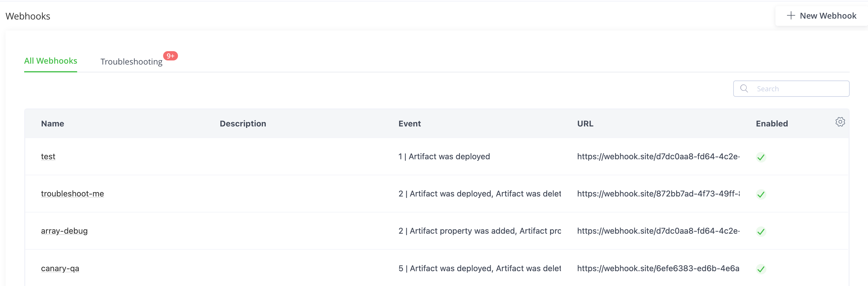The height and width of the screenshot is (286, 868).
Task: Open the array-debug webhook
Action: [64, 231]
